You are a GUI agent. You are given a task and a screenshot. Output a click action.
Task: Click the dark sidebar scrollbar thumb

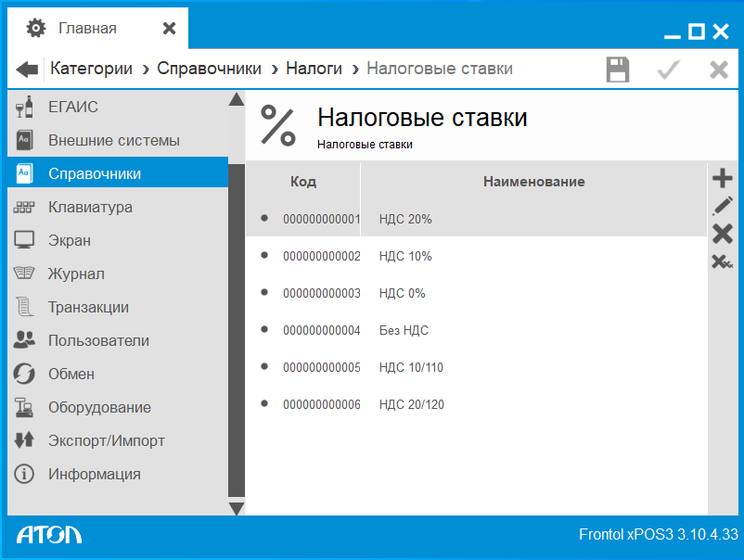tap(237, 330)
